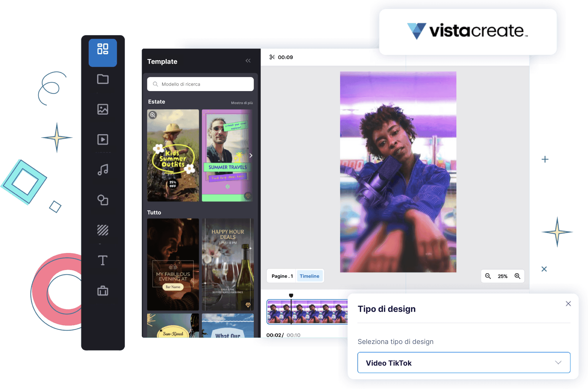Open the Music note icon
Image resolution: width=588 pixels, height=389 pixels.
(103, 170)
